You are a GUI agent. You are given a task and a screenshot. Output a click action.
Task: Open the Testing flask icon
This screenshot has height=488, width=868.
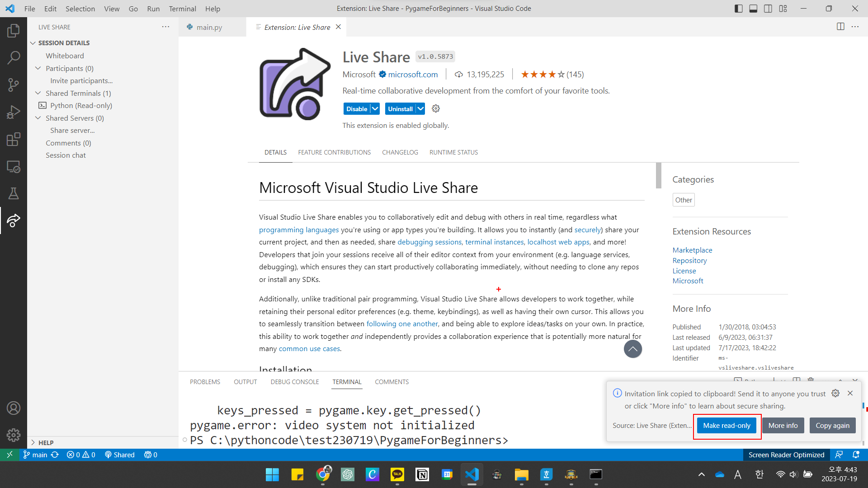pos(14,193)
